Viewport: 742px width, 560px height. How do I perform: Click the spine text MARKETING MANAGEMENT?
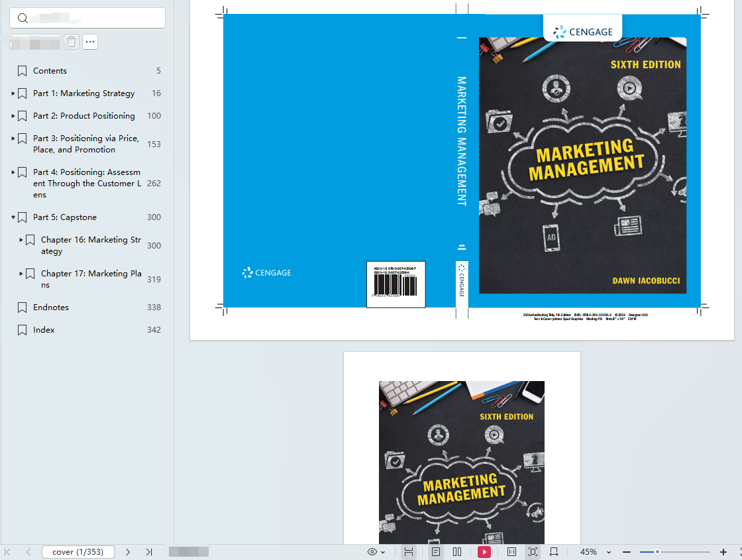click(x=462, y=141)
